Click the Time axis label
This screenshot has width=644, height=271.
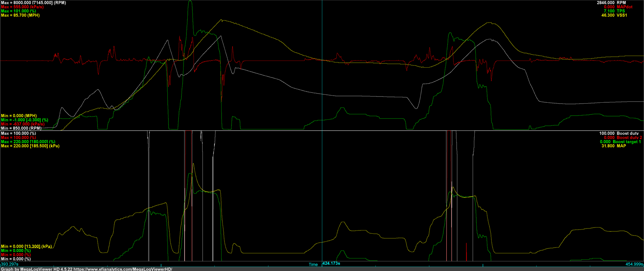pos(313,265)
